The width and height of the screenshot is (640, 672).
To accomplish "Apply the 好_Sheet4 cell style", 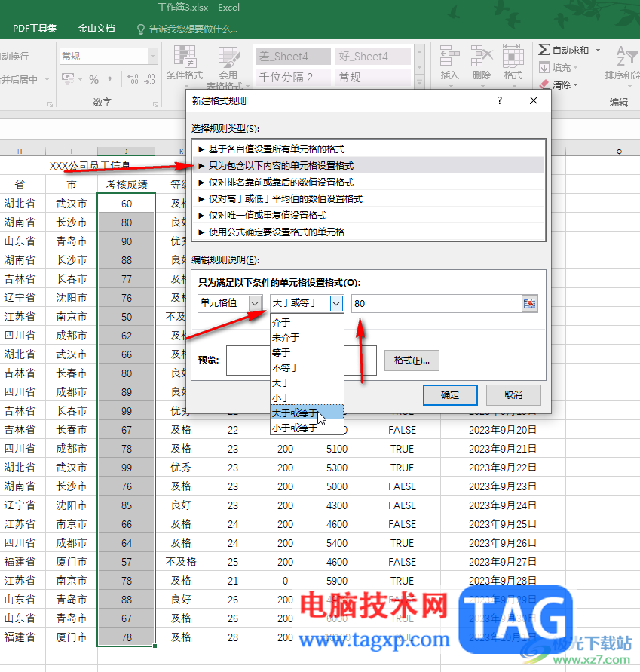I will [372, 56].
